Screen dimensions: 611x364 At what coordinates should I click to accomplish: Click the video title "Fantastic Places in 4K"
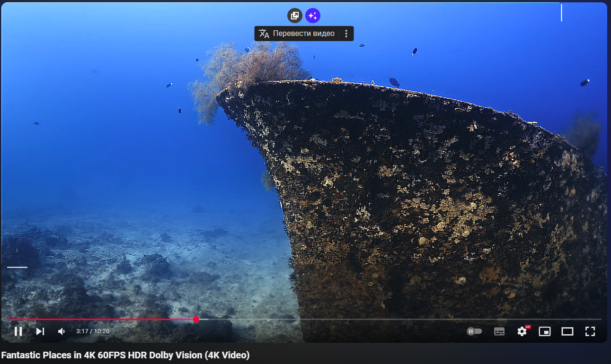tap(125, 355)
